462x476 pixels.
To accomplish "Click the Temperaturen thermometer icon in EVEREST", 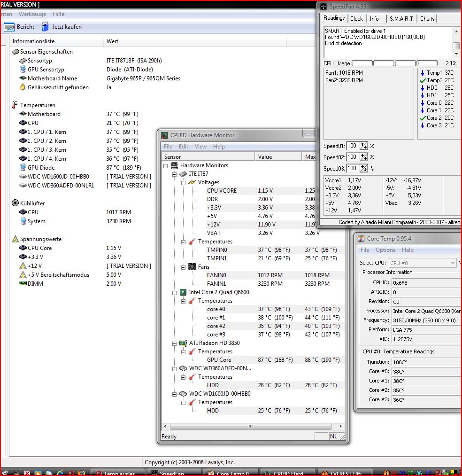I will [15, 105].
